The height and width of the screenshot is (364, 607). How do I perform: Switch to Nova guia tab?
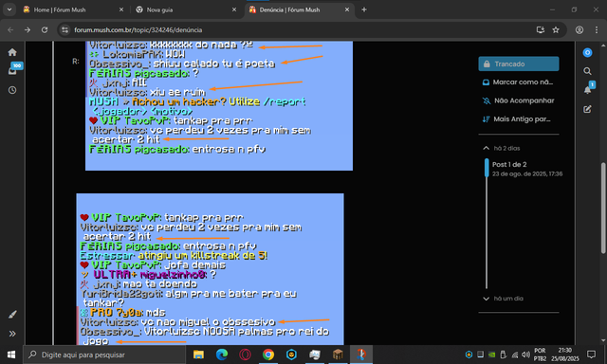pos(186,9)
